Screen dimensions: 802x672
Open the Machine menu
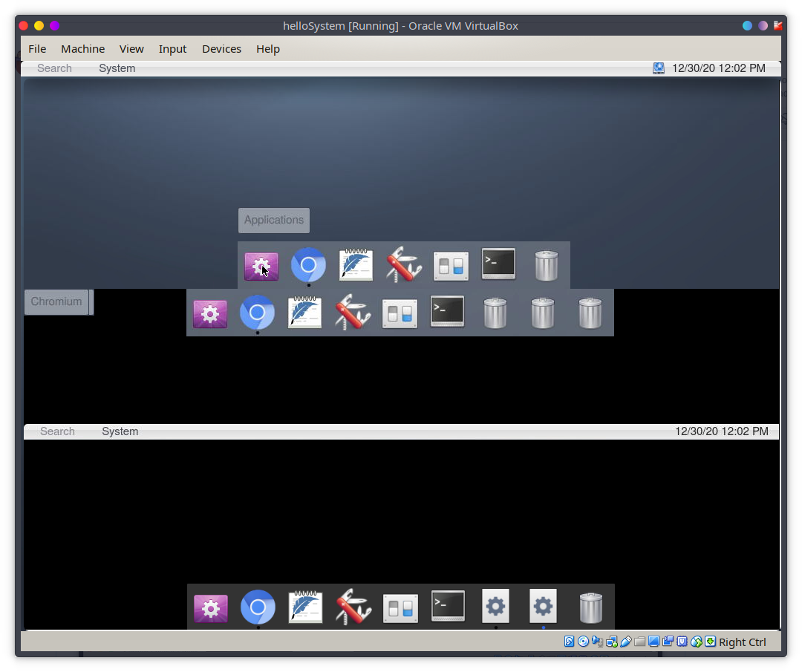(x=83, y=49)
